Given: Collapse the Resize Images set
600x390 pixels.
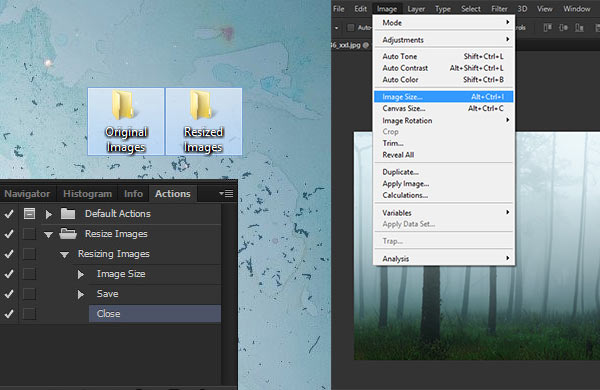Looking at the screenshot, I should pos(48,234).
